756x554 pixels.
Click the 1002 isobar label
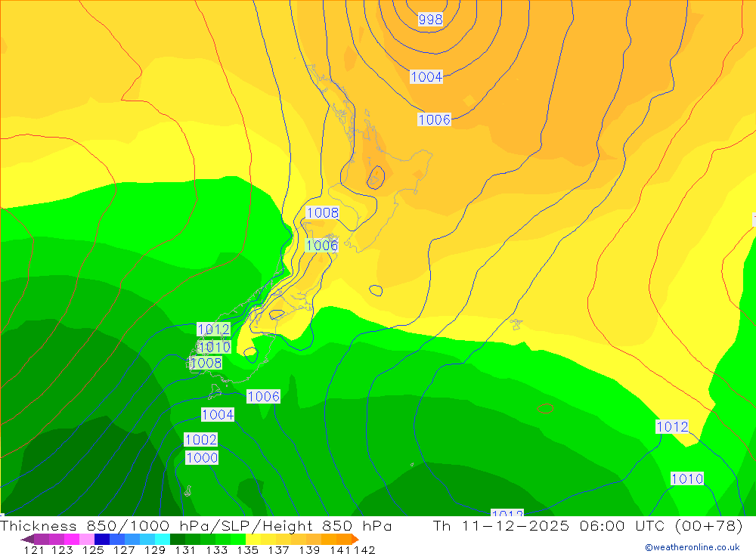pos(201,440)
